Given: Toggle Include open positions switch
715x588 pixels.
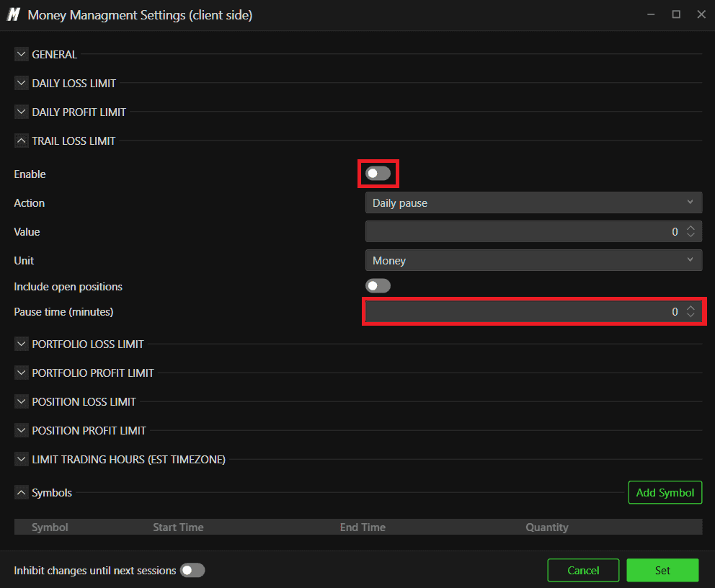Looking at the screenshot, I should coord(378,286).
